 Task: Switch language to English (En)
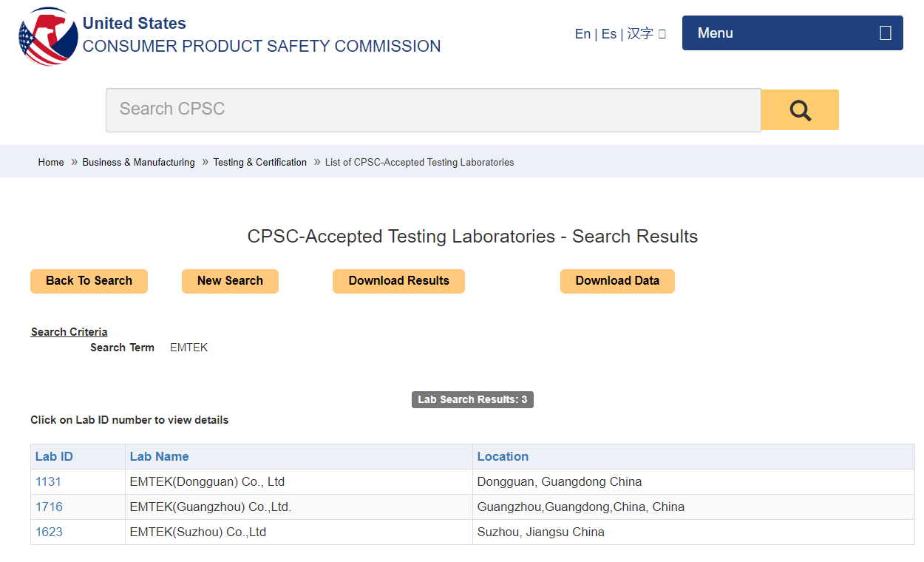582,34
